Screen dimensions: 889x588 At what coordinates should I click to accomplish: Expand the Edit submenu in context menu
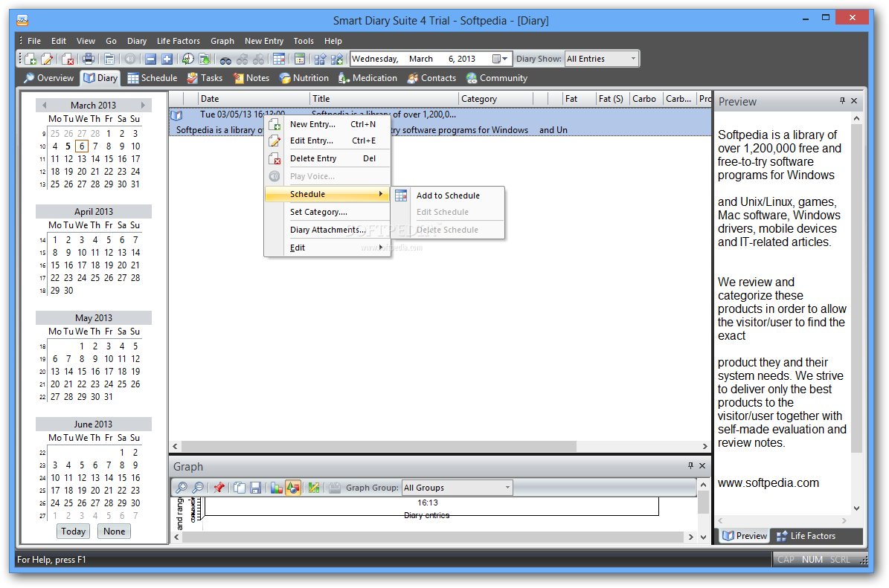328,248
